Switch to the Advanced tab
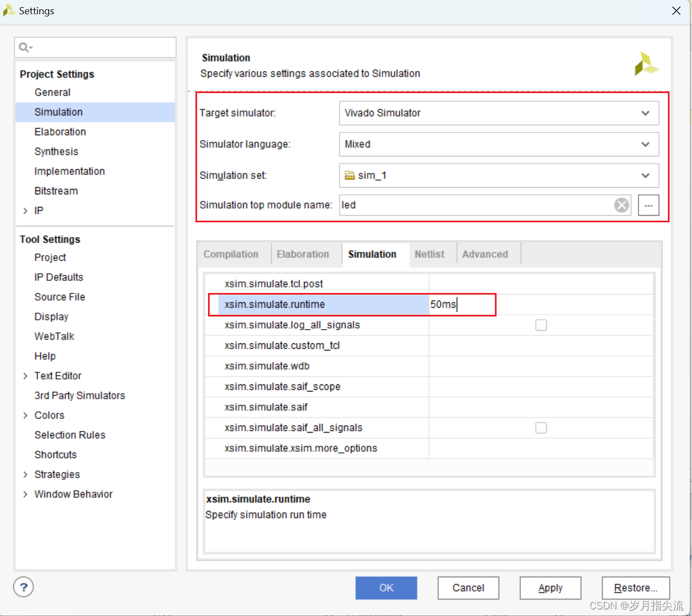 485,255
